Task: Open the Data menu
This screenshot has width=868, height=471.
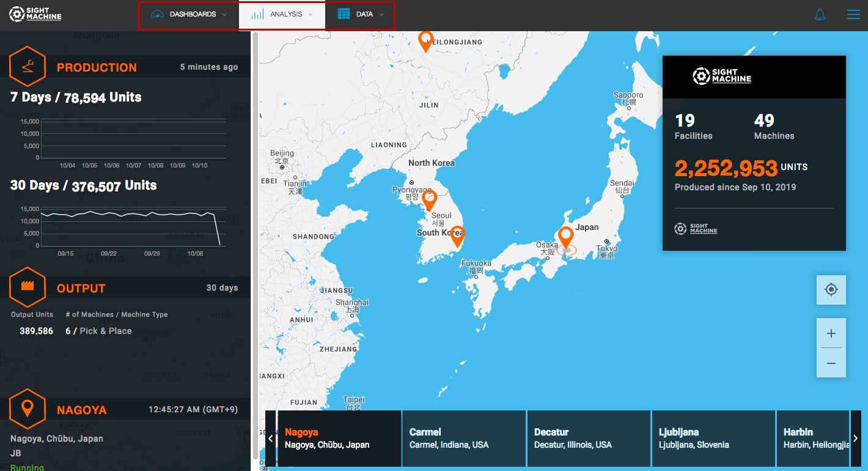Action: tap(360, 15)
